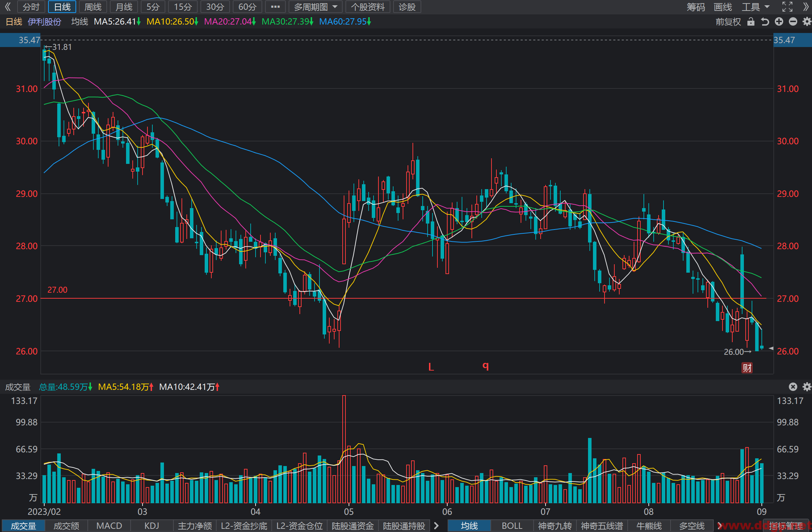The width and height of the screenshot is (812, 532).
Task: Switch to 神奇九转 overlay
Action: pyautogui.click(x=555, y=526)
